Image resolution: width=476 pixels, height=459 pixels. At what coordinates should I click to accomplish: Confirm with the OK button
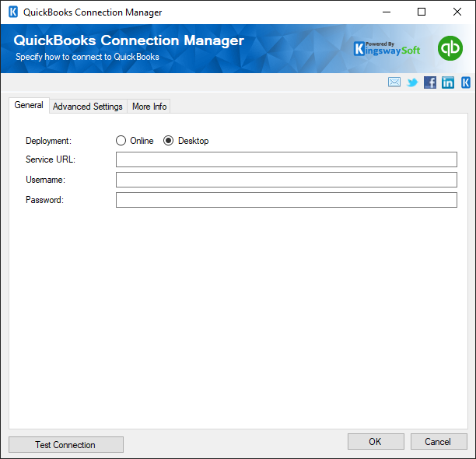[x=376, y=442]
